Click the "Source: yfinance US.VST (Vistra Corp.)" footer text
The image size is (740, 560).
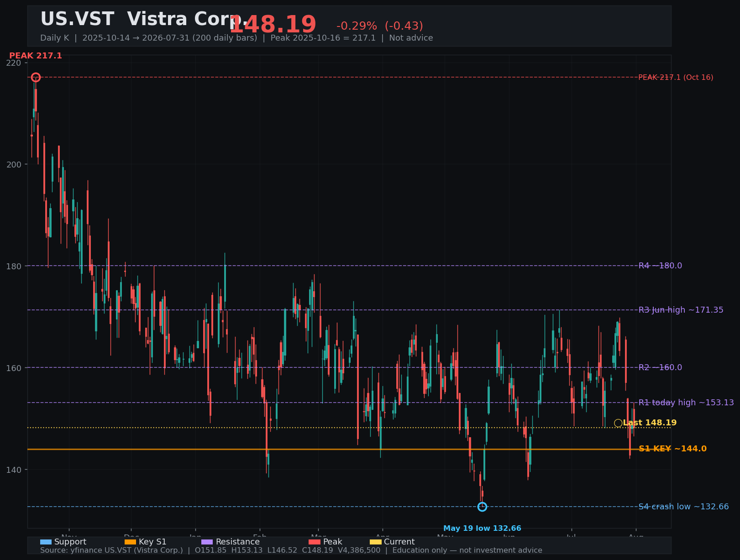coord(111,550)
